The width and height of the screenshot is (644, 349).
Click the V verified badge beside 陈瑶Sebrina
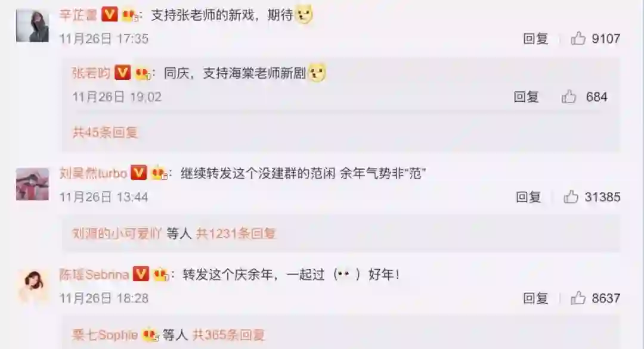point(141,273)
